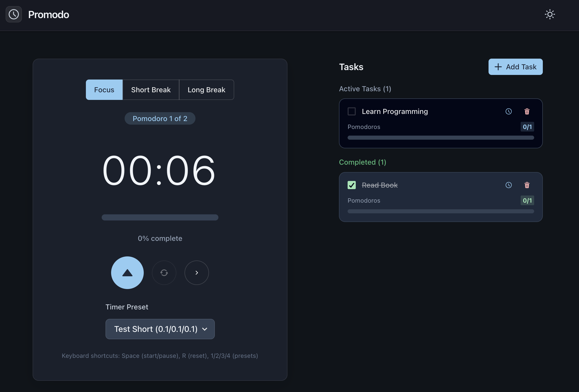Viewport: 579px width, 392px height.
Task: Check the Learn Programming task checkbox
Action: (352, 111)
